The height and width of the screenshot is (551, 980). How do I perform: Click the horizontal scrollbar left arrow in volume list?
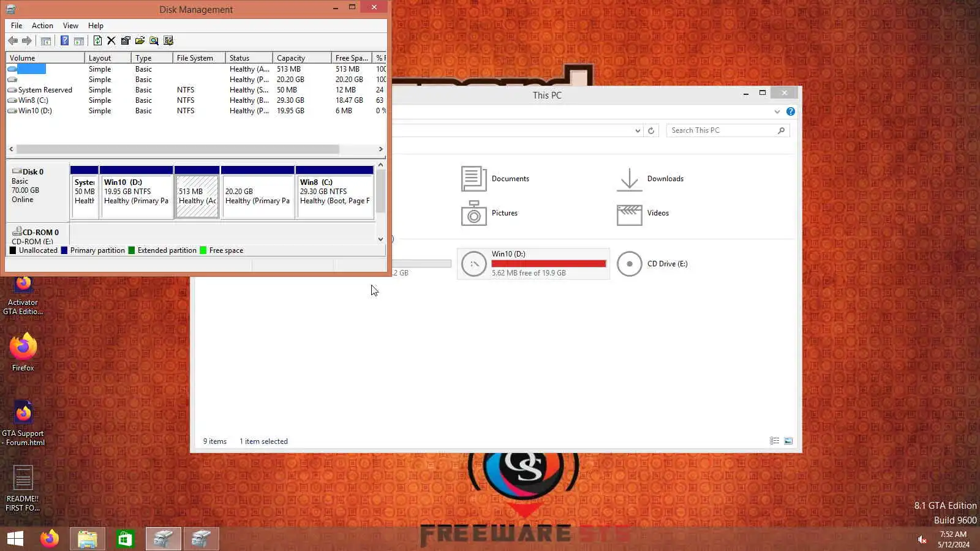(11, 149)
